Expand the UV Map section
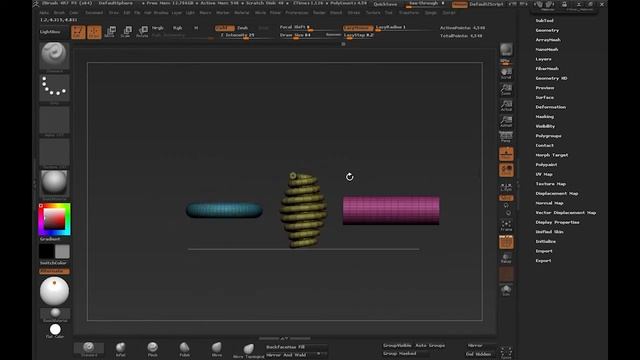Image resolution: width=640 pixels, height=360 pixels. coord(544,174)
